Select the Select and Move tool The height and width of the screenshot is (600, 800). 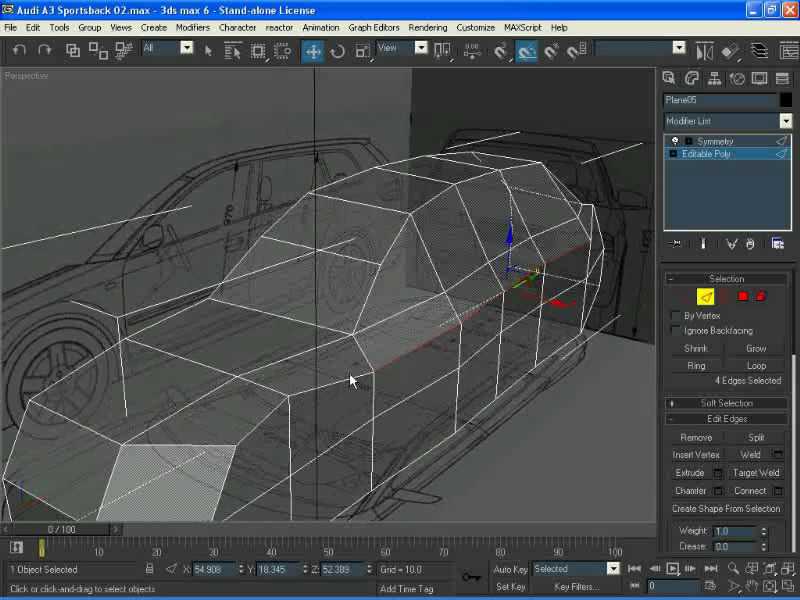313,51
